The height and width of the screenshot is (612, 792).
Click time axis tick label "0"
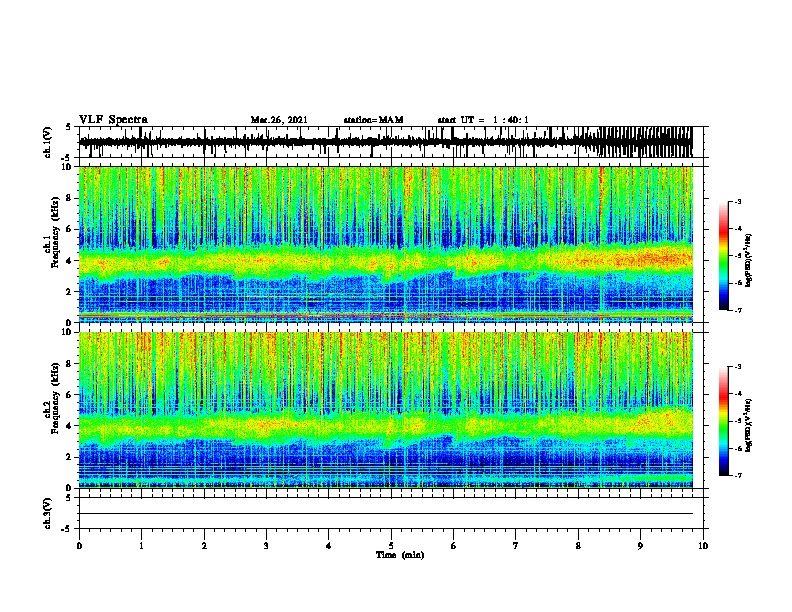tap(79, 546)
